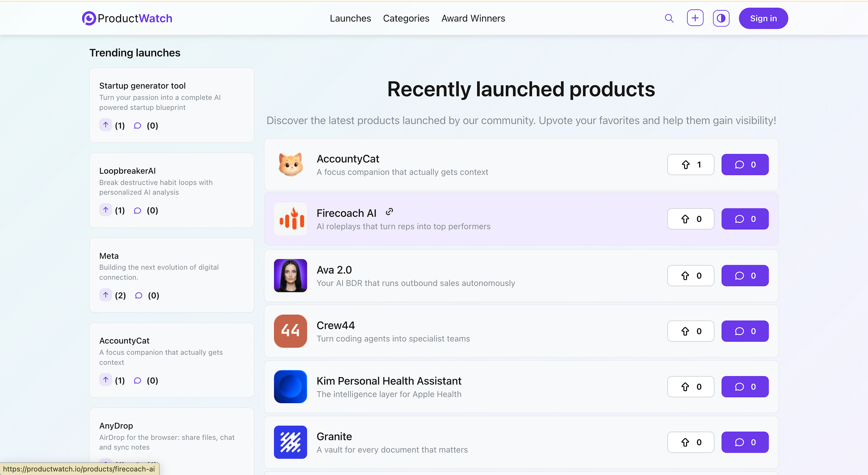Upvote AccountyCat in recently launched list
Image resolution: width=868 pixels, height=475 pixels.
click(x=691, y=165)
